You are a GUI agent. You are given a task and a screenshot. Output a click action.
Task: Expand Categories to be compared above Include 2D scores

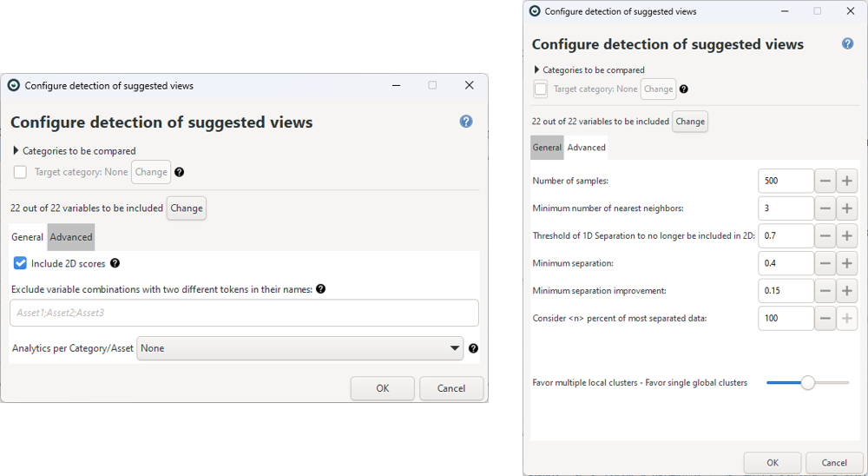pos(16,151)
